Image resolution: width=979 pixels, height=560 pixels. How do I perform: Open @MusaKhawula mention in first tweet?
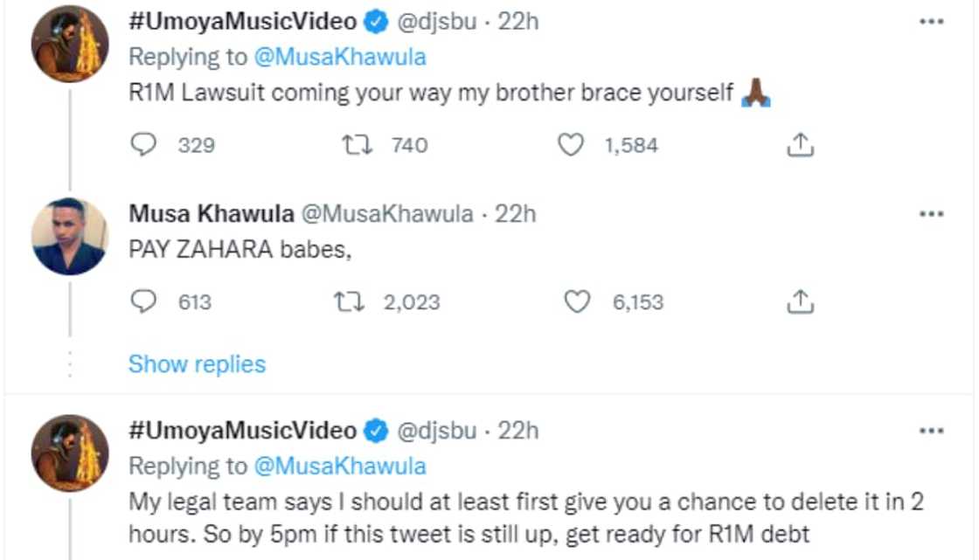[x=340, y=57]
